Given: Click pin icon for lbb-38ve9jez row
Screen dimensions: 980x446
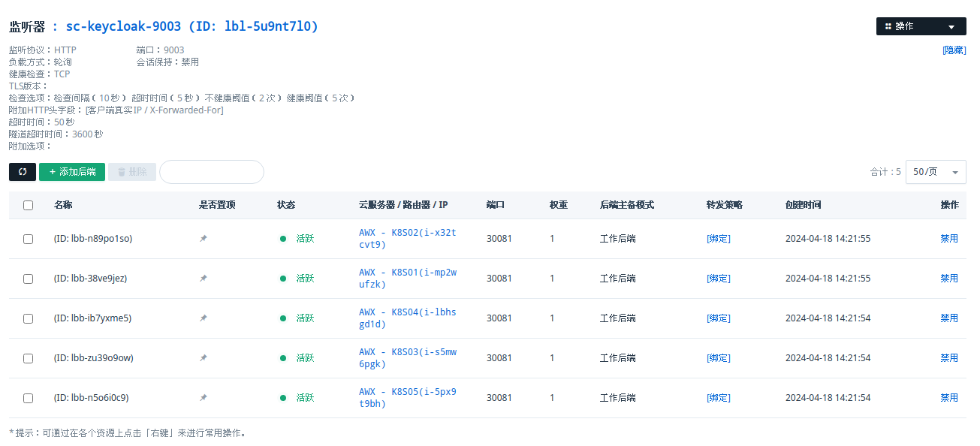Looking at the screenshot, I should [204, 279].
